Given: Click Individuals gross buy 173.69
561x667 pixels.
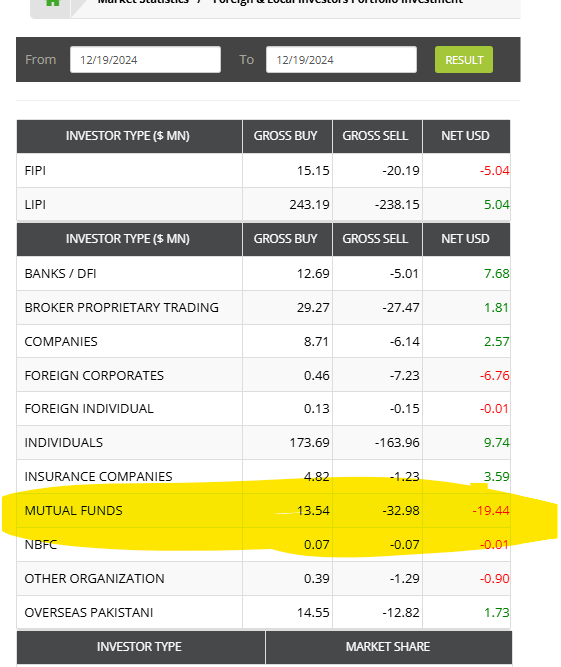Looking at the screenshot, I should (310, 443).
